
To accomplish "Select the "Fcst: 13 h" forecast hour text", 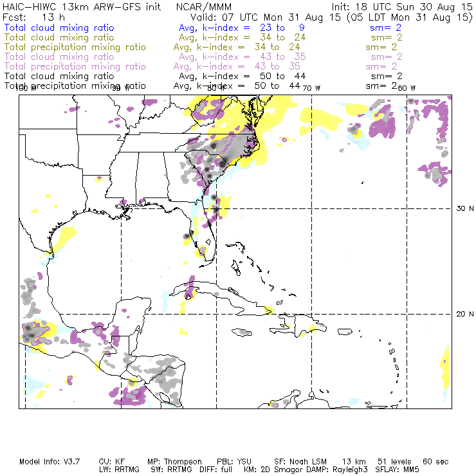I will pyautogui.click(x=33, y=17).
